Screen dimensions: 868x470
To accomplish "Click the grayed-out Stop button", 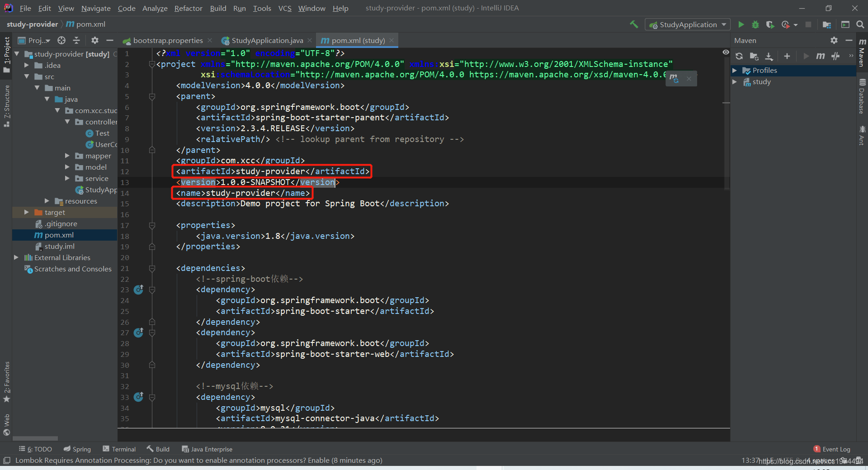I will pos(808,24).
